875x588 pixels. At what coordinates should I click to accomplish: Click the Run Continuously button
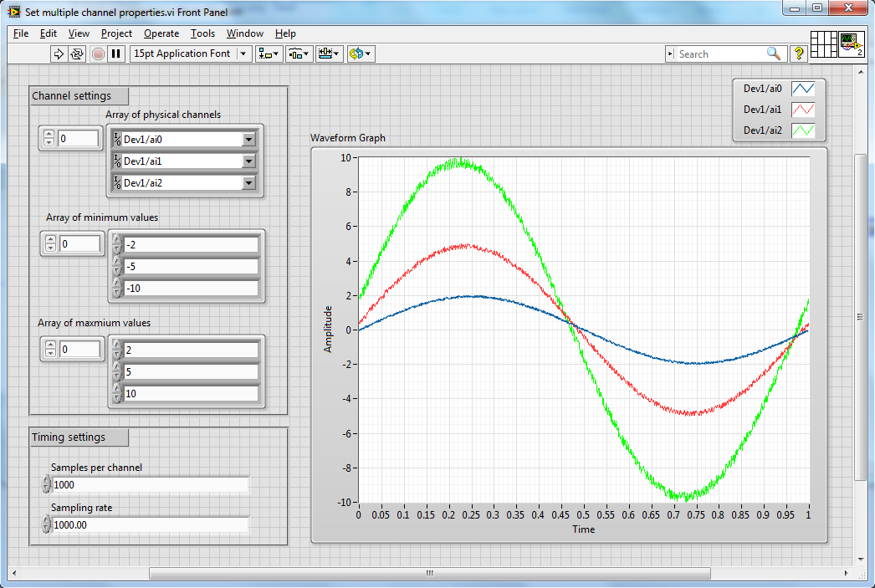click(x=77, y=54)
